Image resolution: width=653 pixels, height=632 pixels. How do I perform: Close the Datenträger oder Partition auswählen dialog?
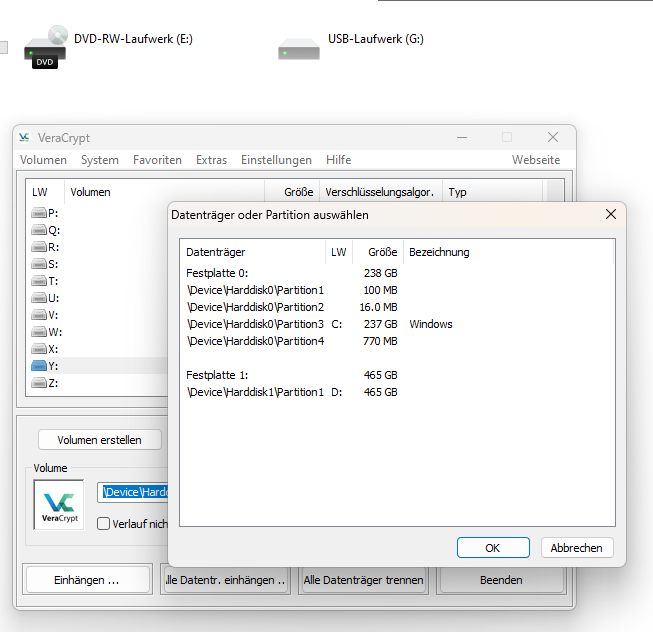click(x=611, y=214)
